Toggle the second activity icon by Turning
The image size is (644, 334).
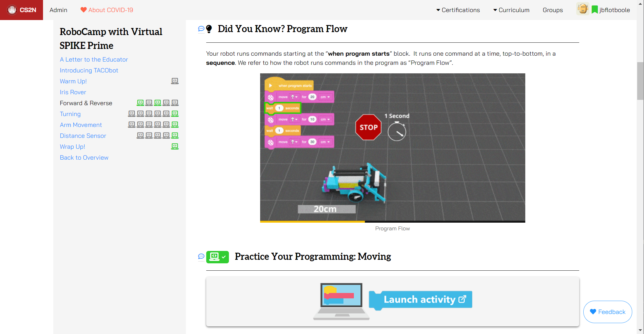point(139,113)
